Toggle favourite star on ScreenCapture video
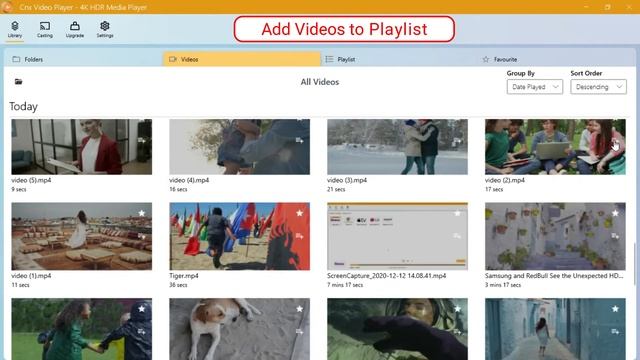Image resolution: width=640 pixels, height=360 pixels. [457, 213]
